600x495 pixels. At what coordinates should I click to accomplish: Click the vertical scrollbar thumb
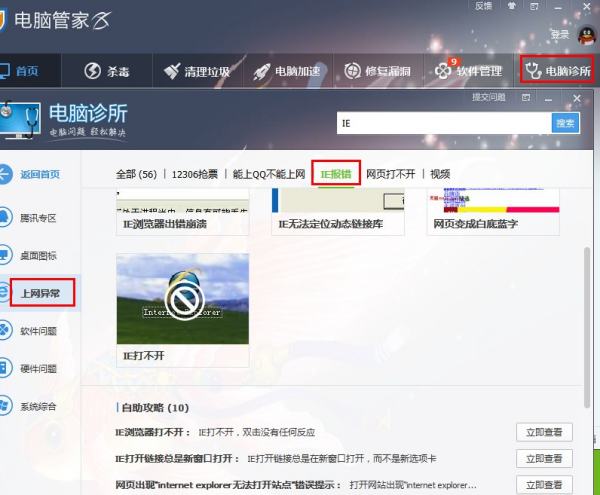587,327
